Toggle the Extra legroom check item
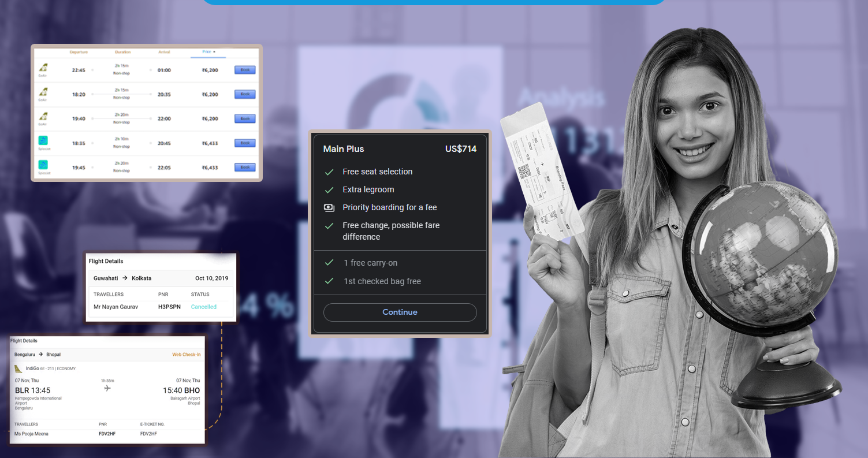The height and width of the screenshot is (458, 868). click(329, 189)
